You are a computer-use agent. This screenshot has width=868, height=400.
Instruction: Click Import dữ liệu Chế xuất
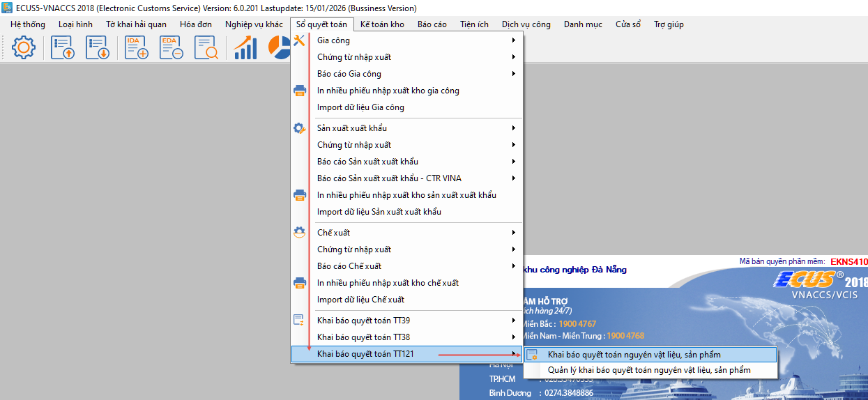tap(360, 300)
